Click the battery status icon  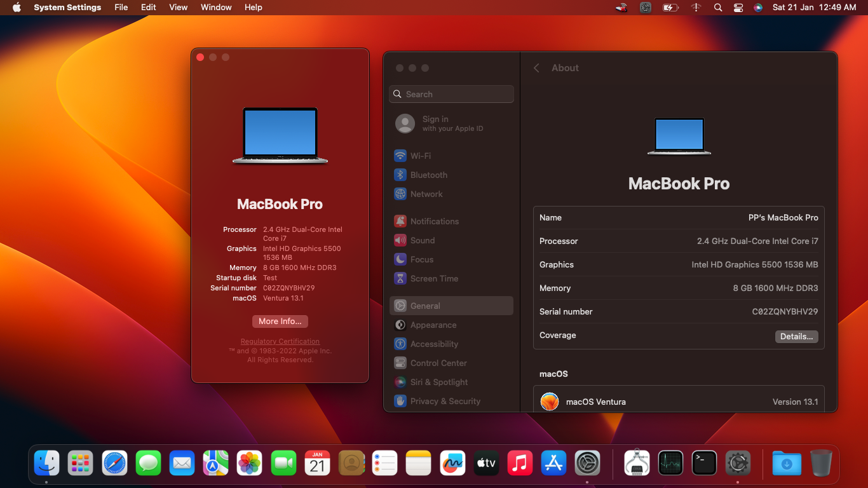(670, 8)
